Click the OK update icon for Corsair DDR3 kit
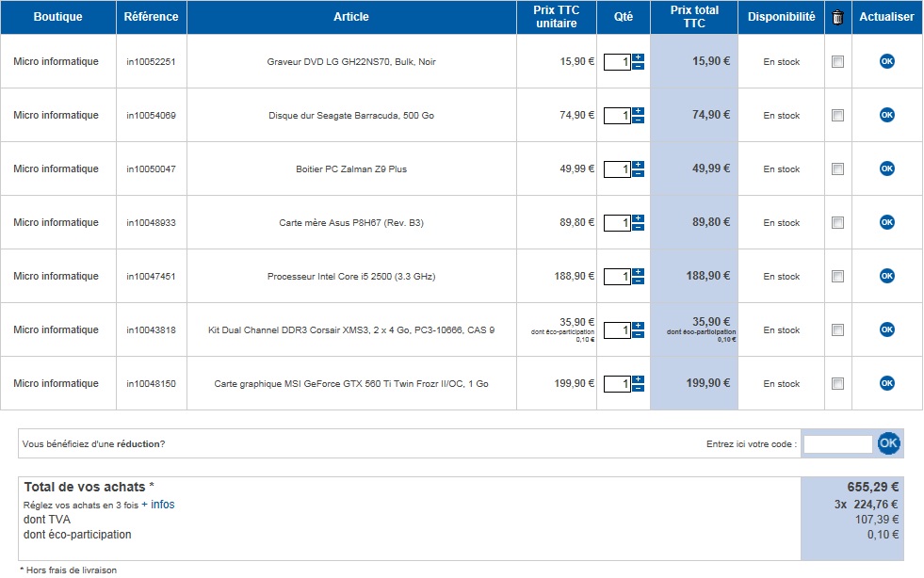Viewport: 924px width, 578px height. pyautogui.click(x=886, y=329)
